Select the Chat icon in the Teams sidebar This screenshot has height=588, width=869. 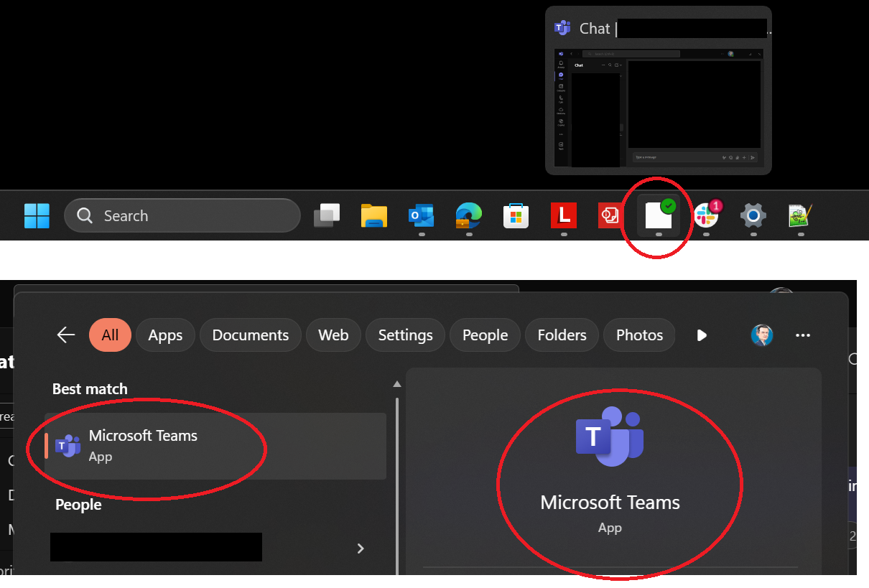[x=561, y=75]
